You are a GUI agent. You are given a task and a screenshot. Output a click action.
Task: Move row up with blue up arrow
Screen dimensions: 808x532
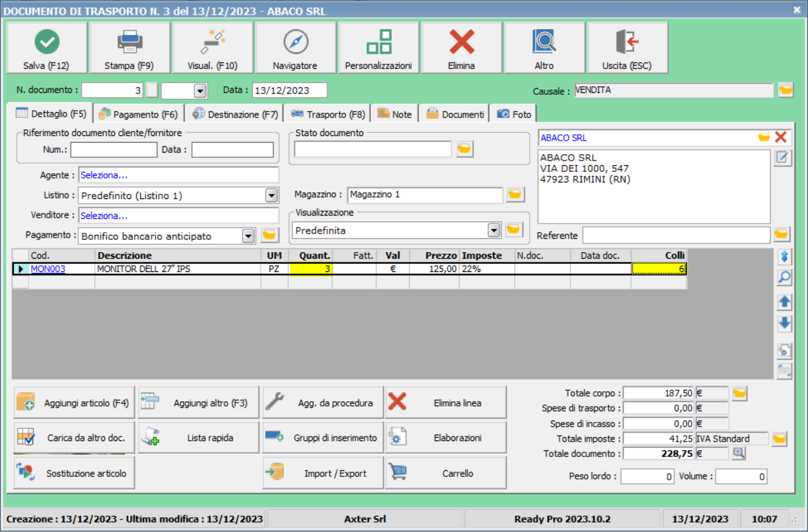pos(784,302)
